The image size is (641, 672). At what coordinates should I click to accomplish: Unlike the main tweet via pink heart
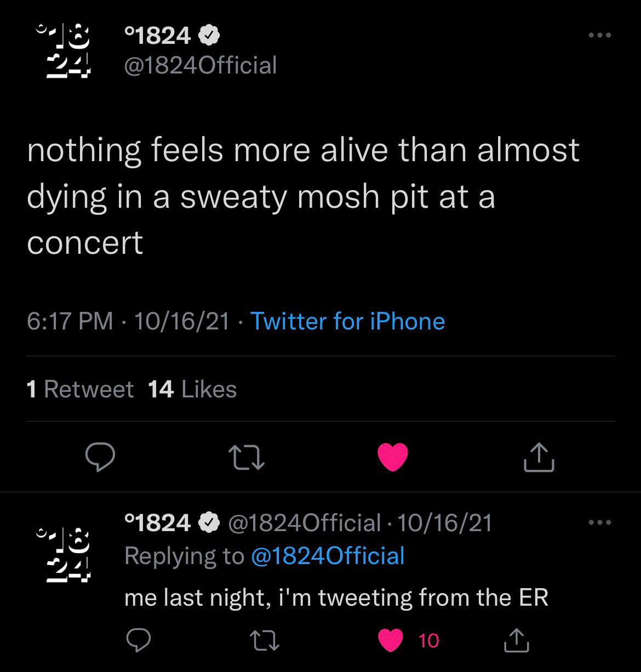(x=393, y=457)
